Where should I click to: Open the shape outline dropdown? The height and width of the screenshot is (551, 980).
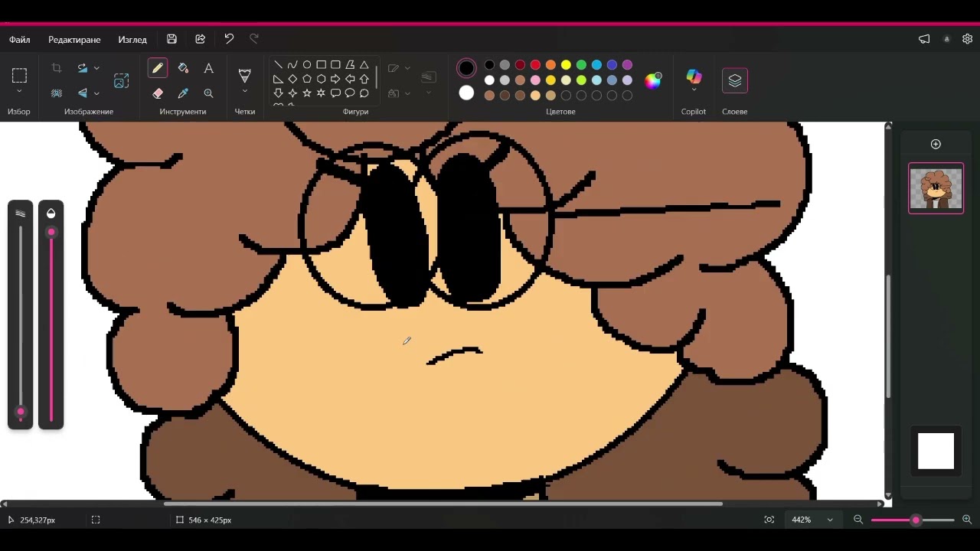point(399,68)
